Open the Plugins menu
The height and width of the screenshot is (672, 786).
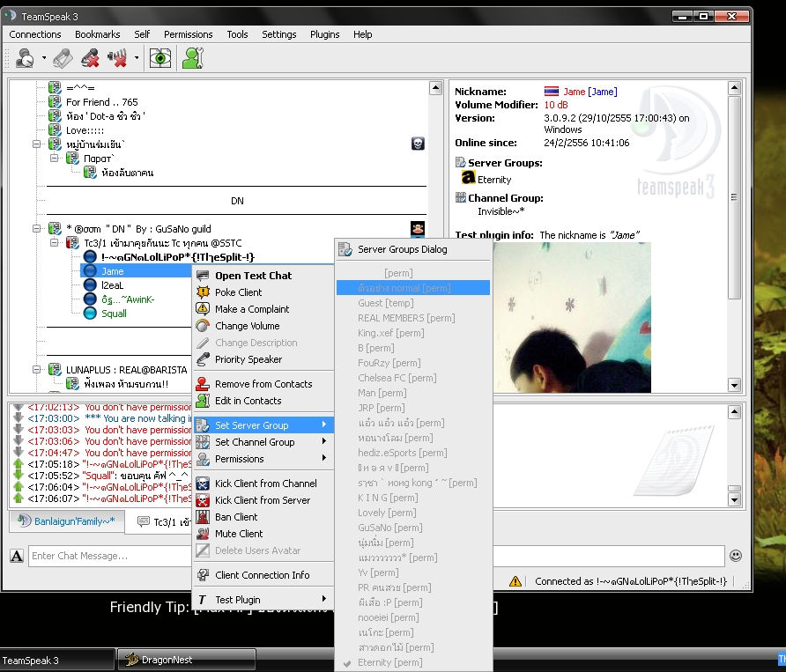[325, 34]
